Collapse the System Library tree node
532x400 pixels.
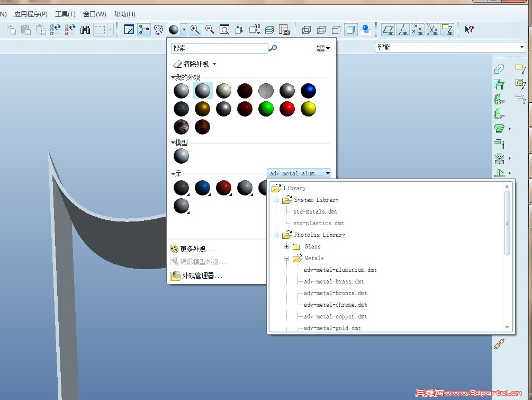pos(276,200)
